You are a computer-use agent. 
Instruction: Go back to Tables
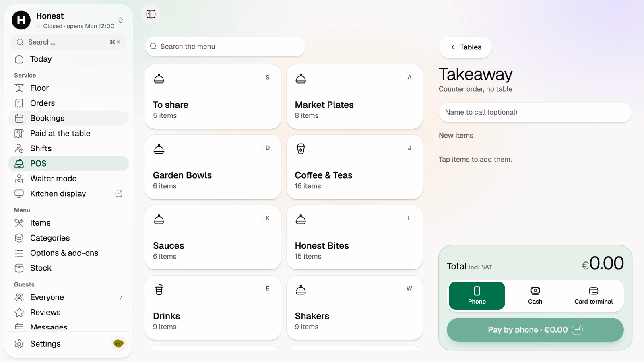pos(465,47)
